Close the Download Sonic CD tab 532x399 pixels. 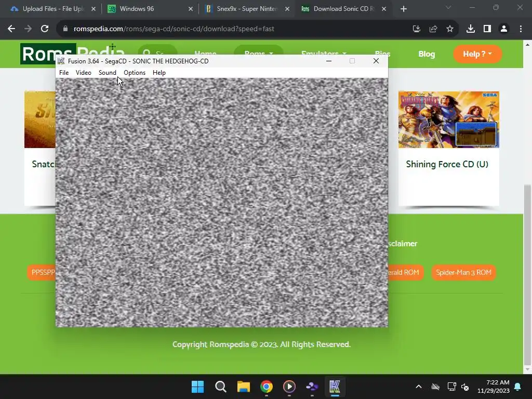(384, 9)
